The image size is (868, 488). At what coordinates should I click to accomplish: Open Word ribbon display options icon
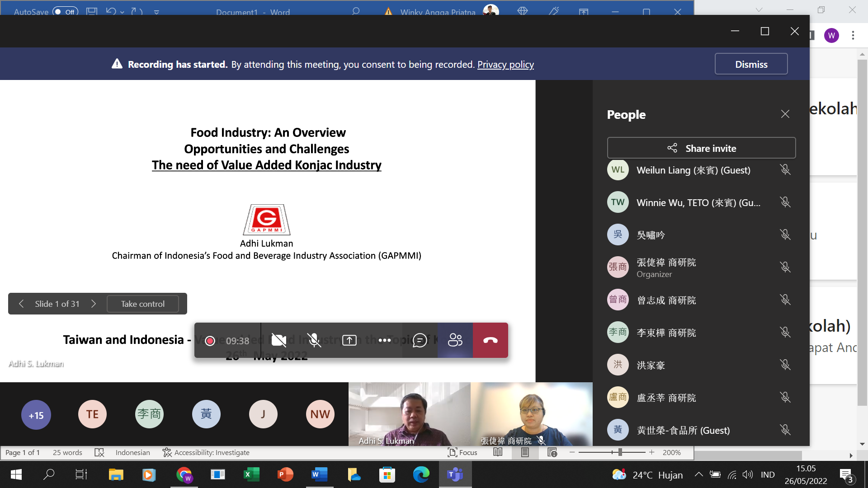[x=584, y=12]
